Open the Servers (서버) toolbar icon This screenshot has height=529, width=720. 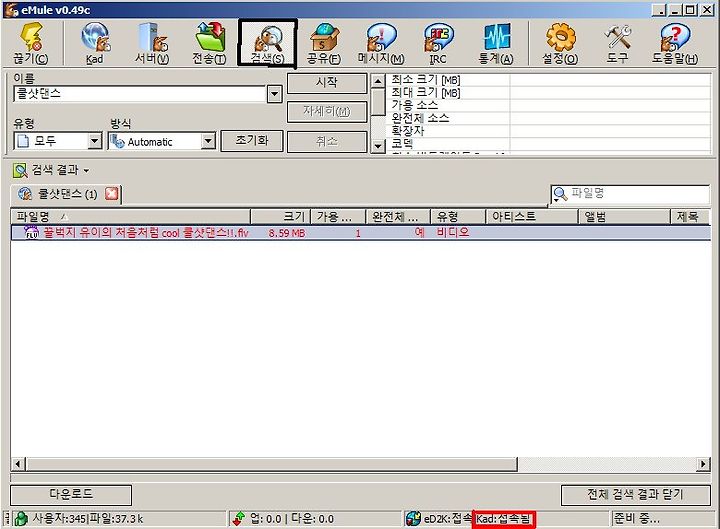[x=152, y=43]
